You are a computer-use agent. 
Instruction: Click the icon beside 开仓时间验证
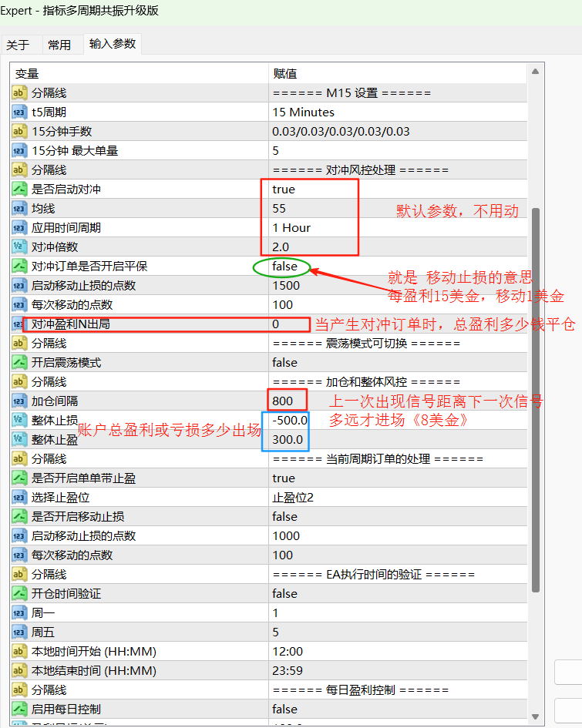pos(19,594)
